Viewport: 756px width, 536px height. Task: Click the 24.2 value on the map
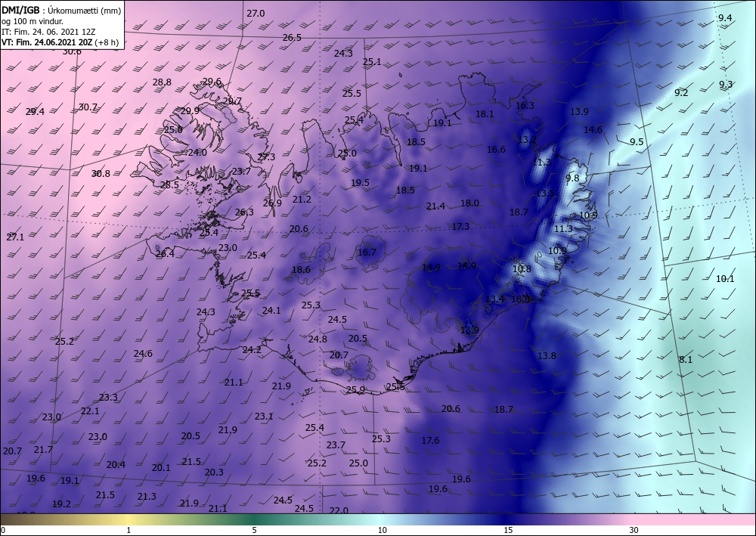pos(252,349)
